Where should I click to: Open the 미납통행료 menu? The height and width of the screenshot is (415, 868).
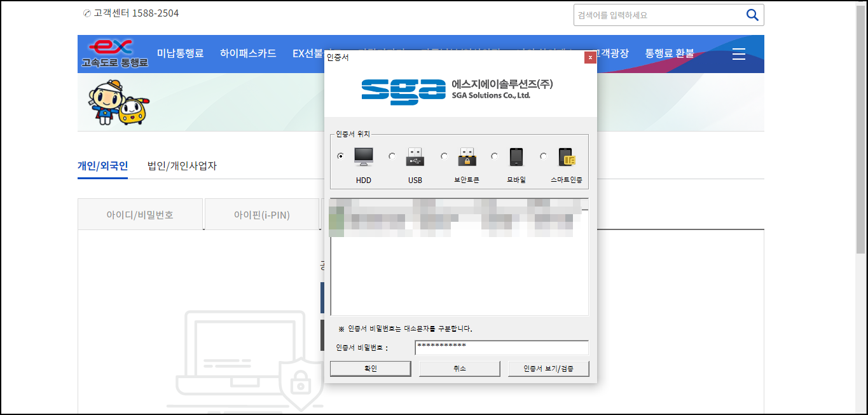tap(180, 53)
